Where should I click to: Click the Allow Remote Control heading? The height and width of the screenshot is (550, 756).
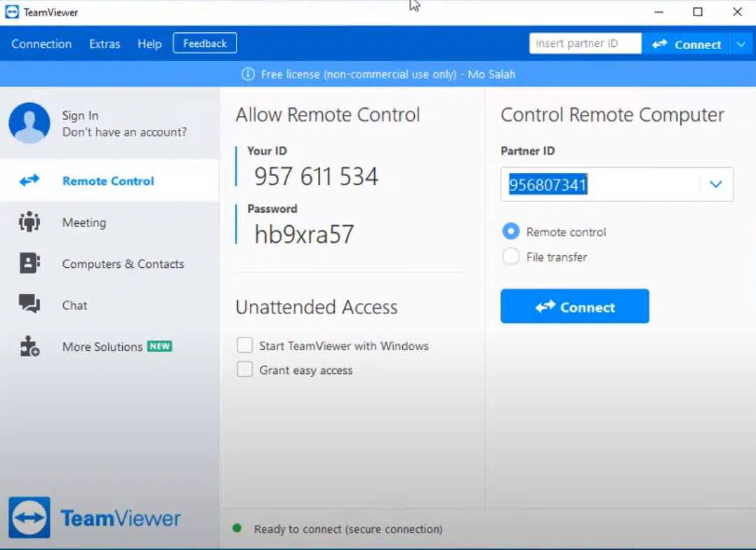(328, 115)
